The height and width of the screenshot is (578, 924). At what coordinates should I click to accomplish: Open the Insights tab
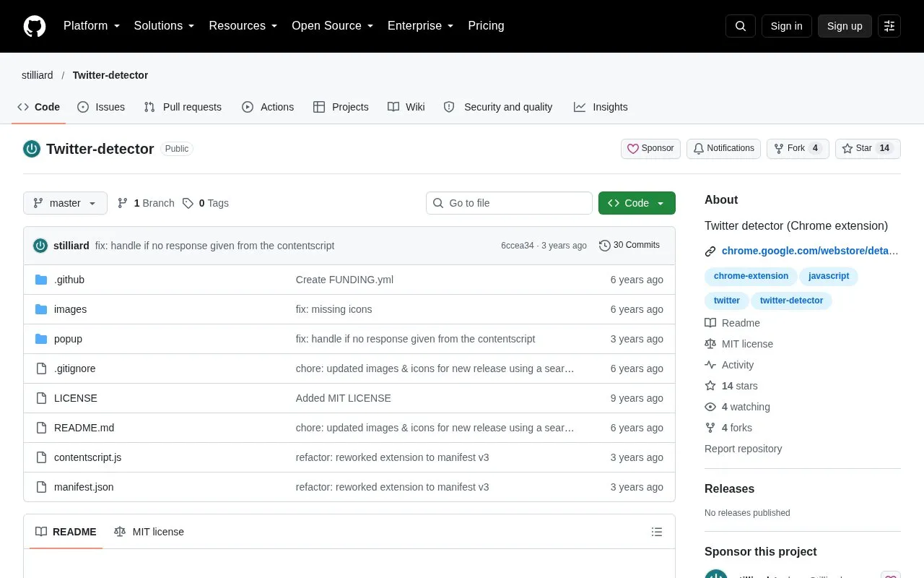tap(601, 107)
